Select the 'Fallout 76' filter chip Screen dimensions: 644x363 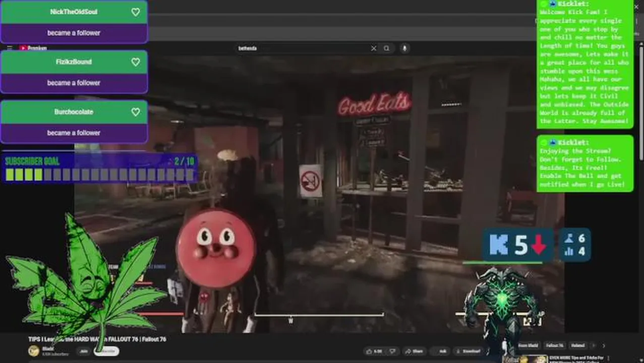[554, 346]
